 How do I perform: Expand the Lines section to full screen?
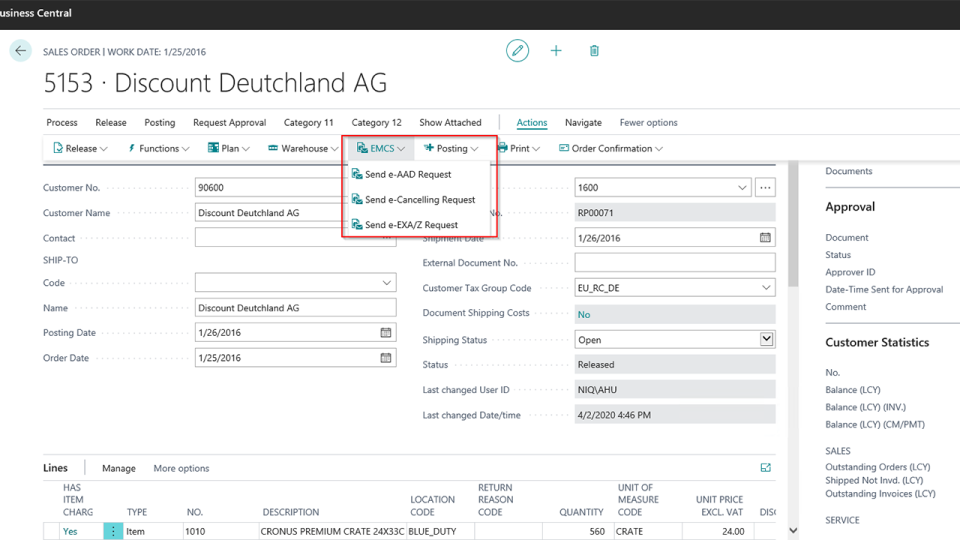click(x=765, y=468)
